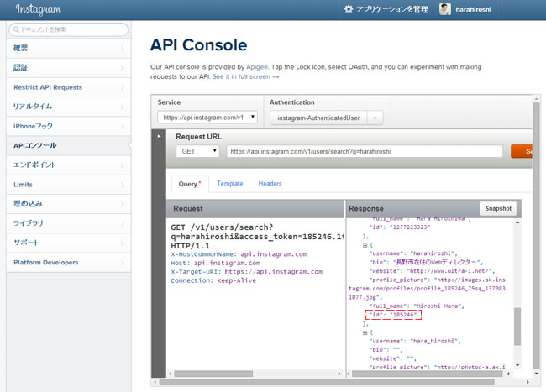Open the リアルタイム sidebar section
Screen dimensions: 546x392
69,107
